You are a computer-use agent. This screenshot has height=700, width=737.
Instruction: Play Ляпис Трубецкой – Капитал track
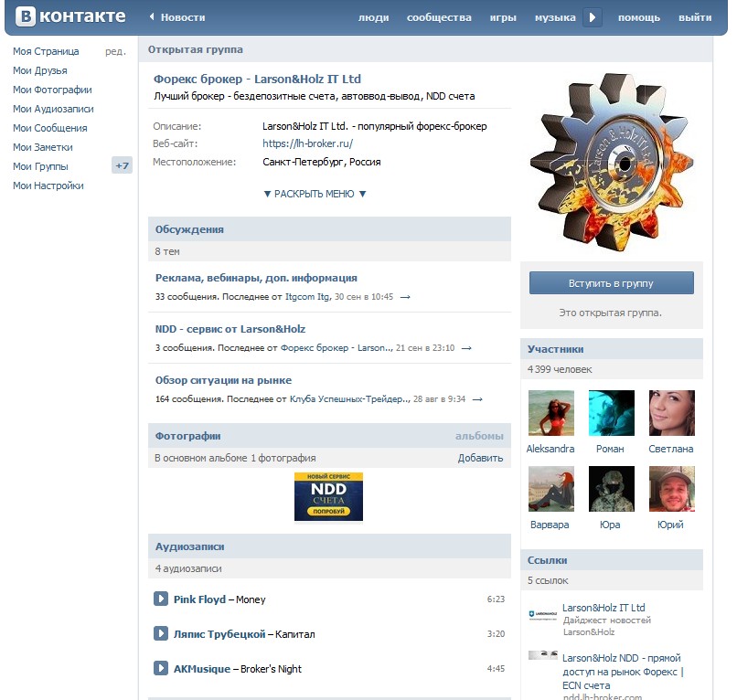coord(161,633)
